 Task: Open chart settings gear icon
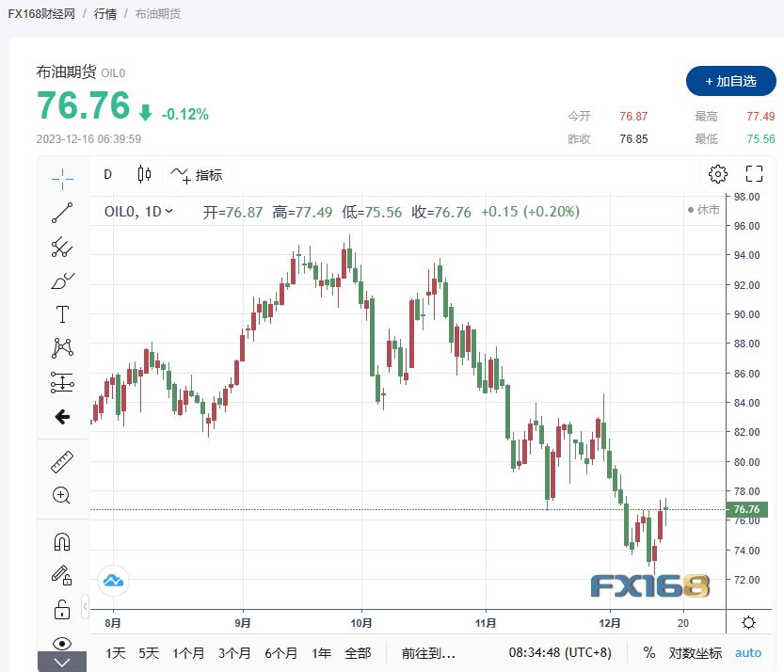click(x=718, y=174)
